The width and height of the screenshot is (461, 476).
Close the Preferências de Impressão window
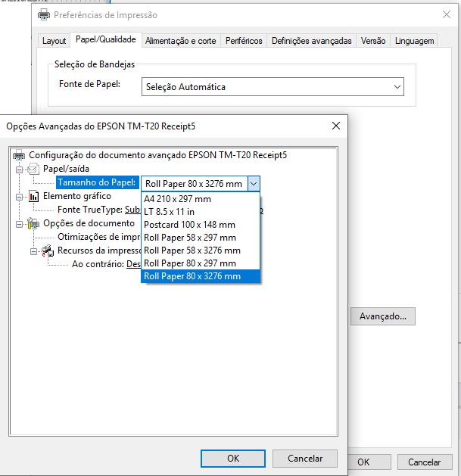pos(447,14)
